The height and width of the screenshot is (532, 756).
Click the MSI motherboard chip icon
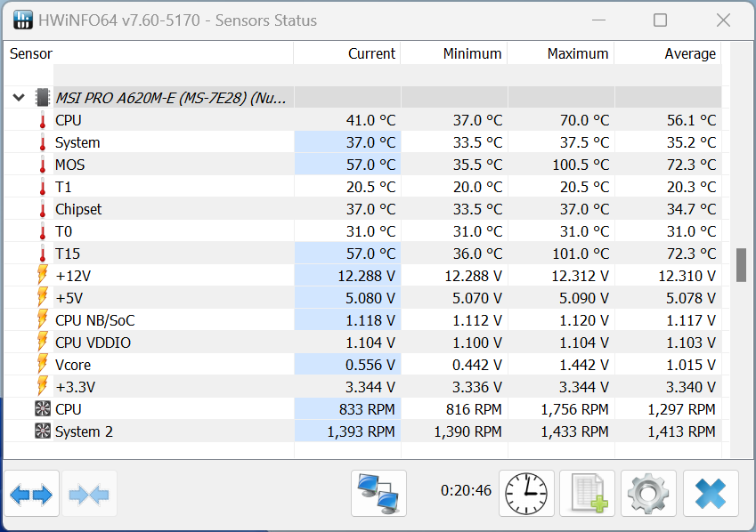point(42,98)
